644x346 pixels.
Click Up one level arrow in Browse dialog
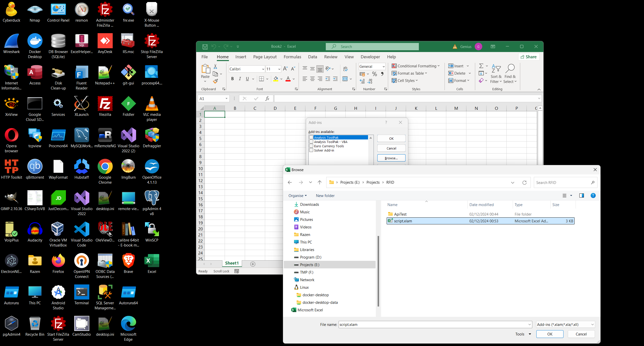(x=319, y=183)
